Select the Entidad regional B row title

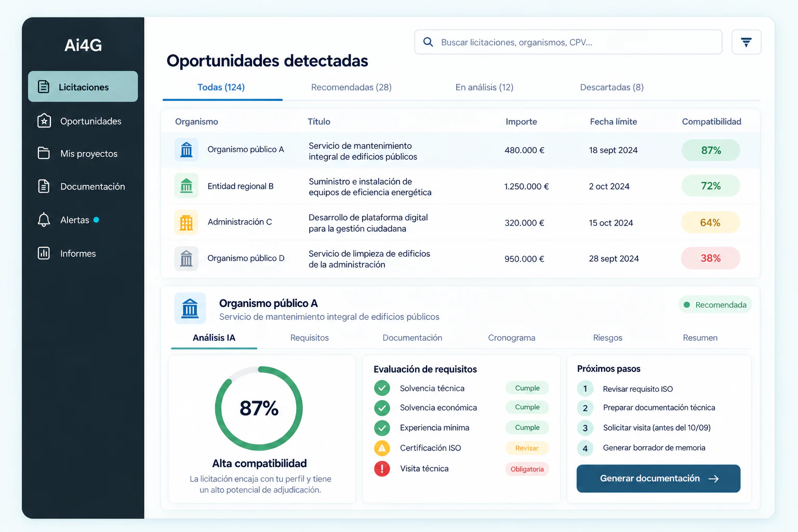pyautogui.click(x=370, y=187)
